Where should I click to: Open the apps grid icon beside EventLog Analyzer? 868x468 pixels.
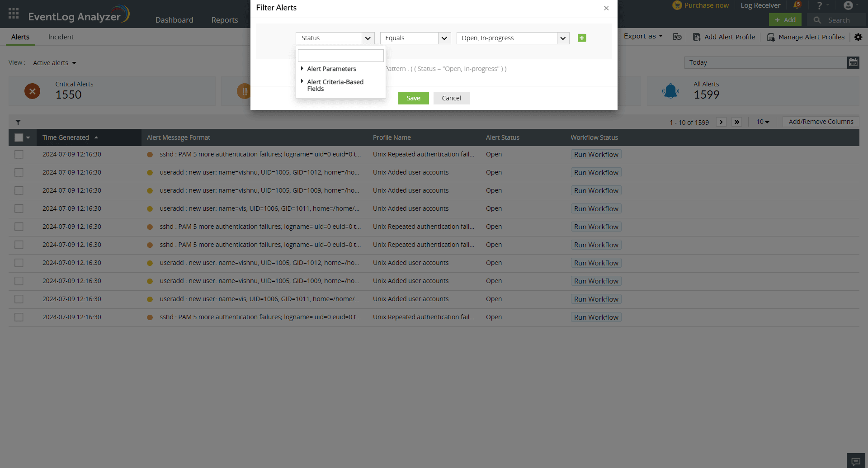[13, 14]
